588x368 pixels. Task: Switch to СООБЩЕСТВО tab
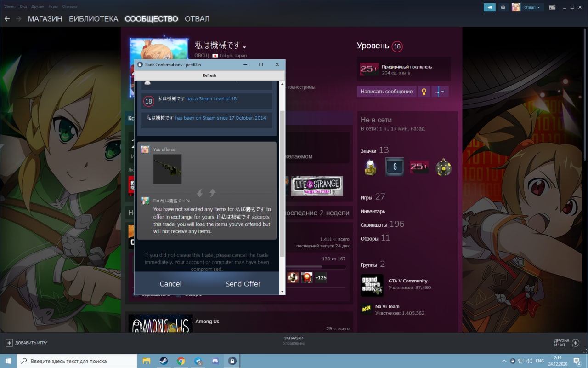point(151,19)
